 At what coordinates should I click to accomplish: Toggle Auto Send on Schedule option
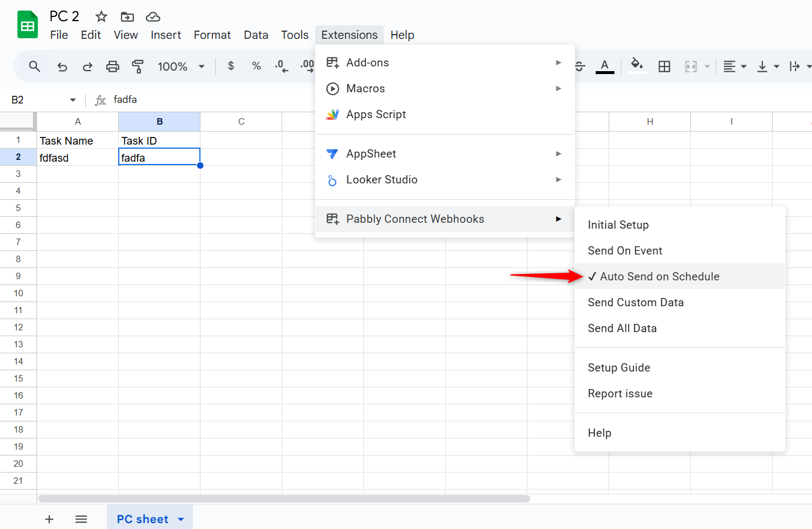(659, 276)
